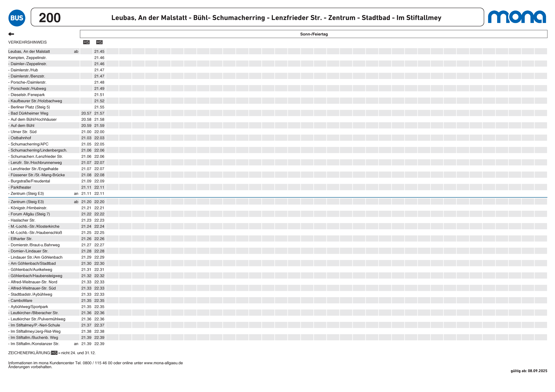Select stop Haslacher Str.
This screenshot has height=392, width=555.
(x=22, y=220)
